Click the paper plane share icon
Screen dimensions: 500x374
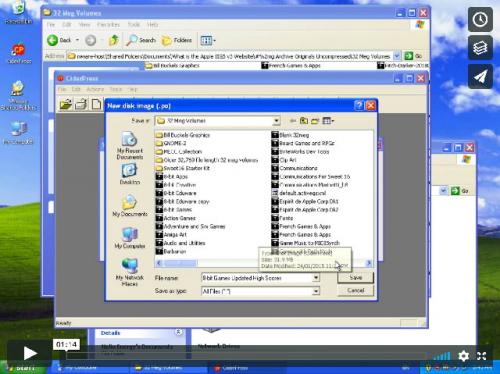[480, 76]
